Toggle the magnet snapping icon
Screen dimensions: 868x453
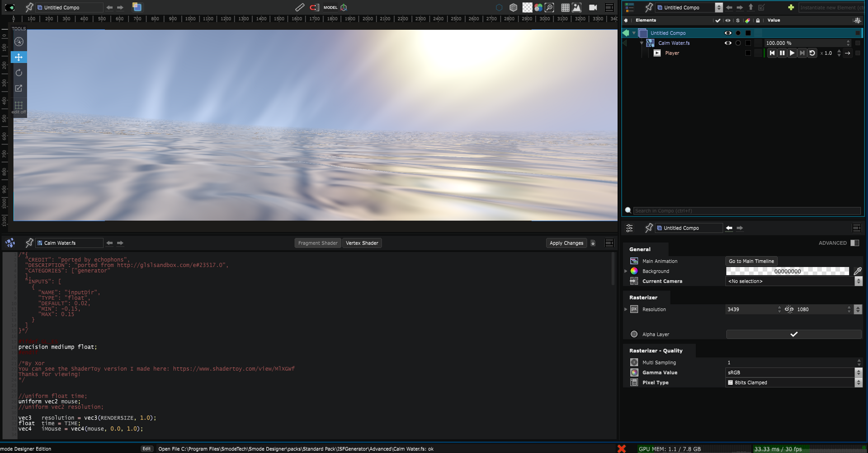pyautogui.click(x=314, y=7)
